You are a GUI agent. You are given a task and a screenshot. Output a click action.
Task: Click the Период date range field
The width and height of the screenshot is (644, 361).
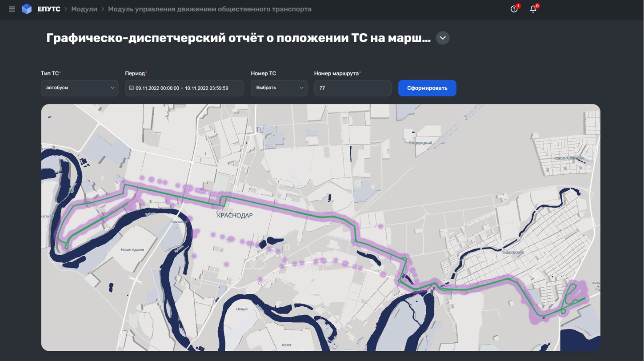click(x=187, y=88)
